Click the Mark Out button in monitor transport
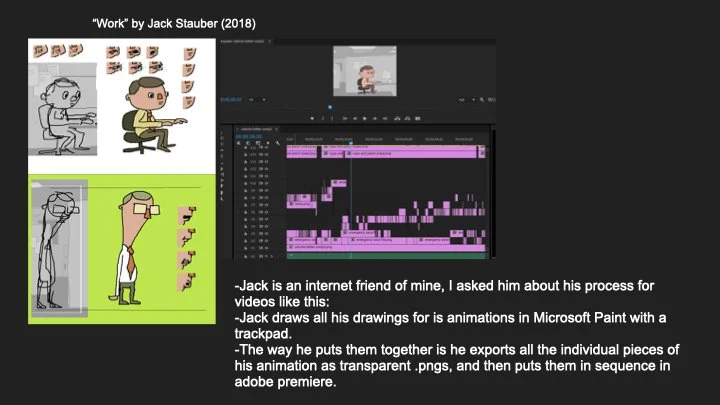The height and width of the screenshot is (405, 720). click(x=332, y=118)
